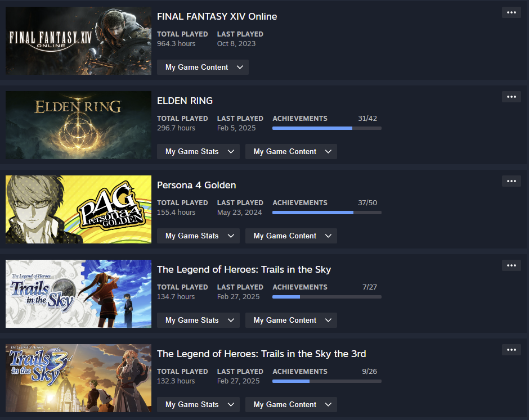Open three-dot menu for Trails in the Sky
529x420 pixels.
tap(512, 265)
